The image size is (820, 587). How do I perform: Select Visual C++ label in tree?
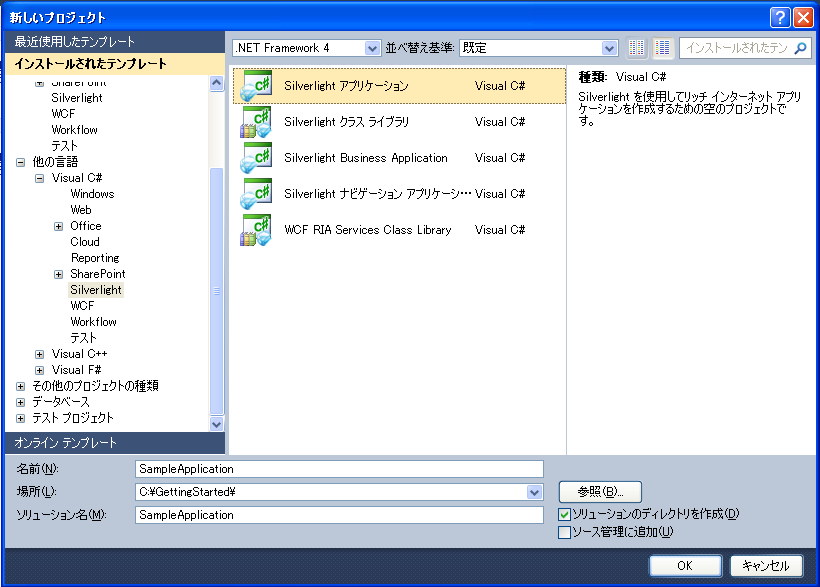(79, 354)
